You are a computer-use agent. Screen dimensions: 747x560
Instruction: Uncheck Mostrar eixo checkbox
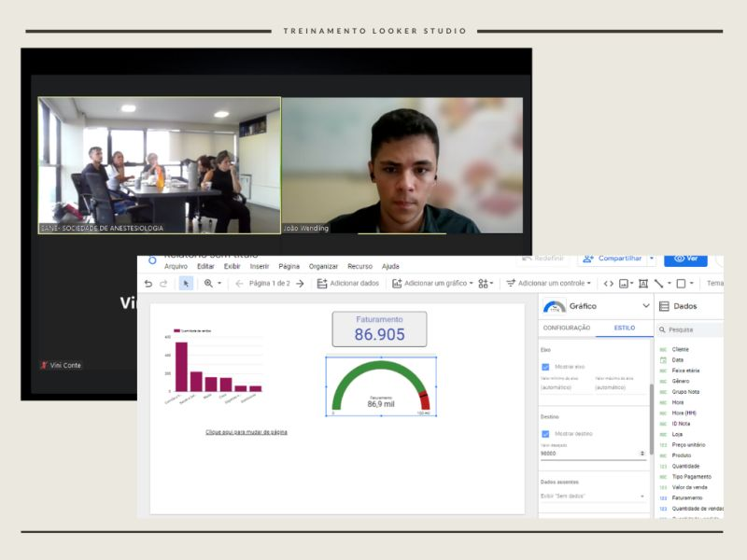545,367
